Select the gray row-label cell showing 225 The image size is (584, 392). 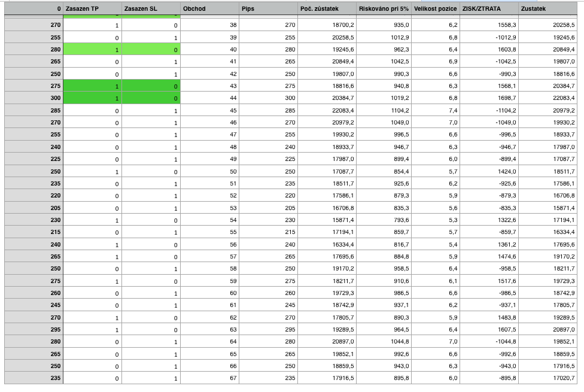(34, 159)
